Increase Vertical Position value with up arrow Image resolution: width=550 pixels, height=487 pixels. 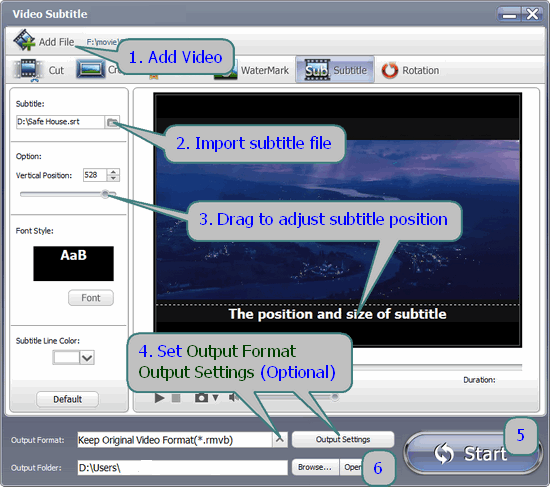pos(113,172)
